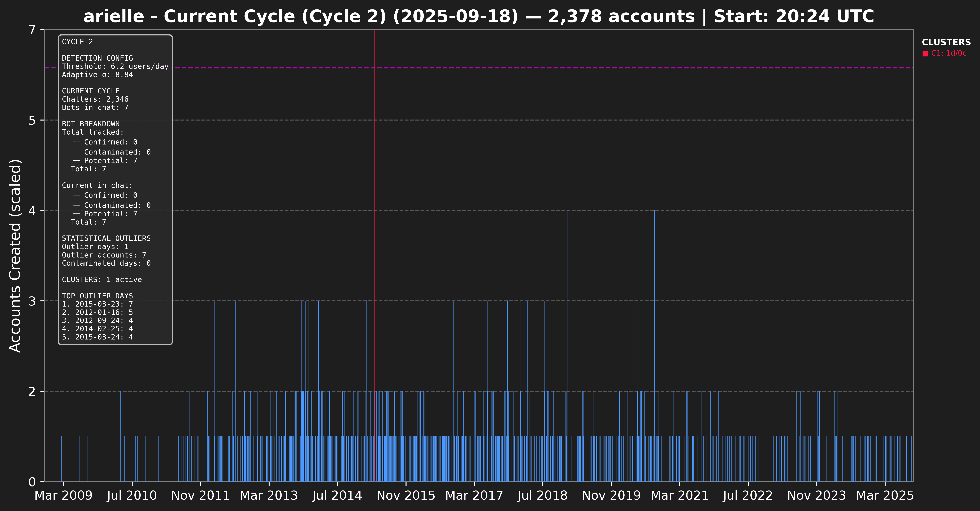Click the 'Jul 2010' x-axis label
The height and width of the screenshot is (511, 980).
pos(132,495)
